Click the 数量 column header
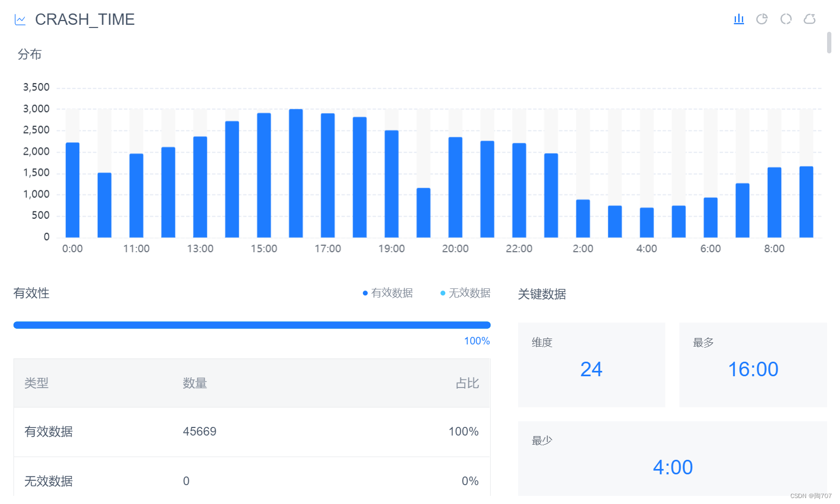Image resolution: width=840 pixels, height=504 pixels. 195,383
